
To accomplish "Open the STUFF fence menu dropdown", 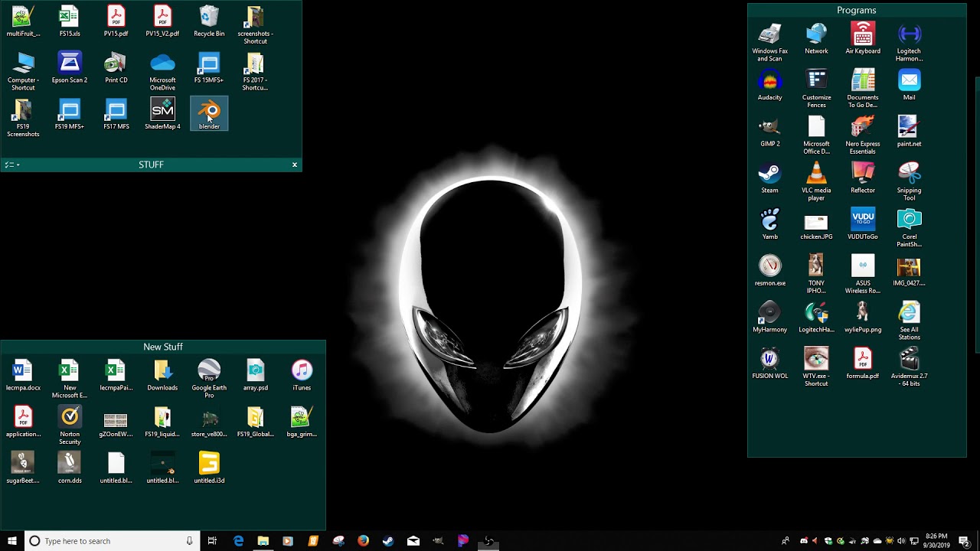I will (x=12, y=165).
